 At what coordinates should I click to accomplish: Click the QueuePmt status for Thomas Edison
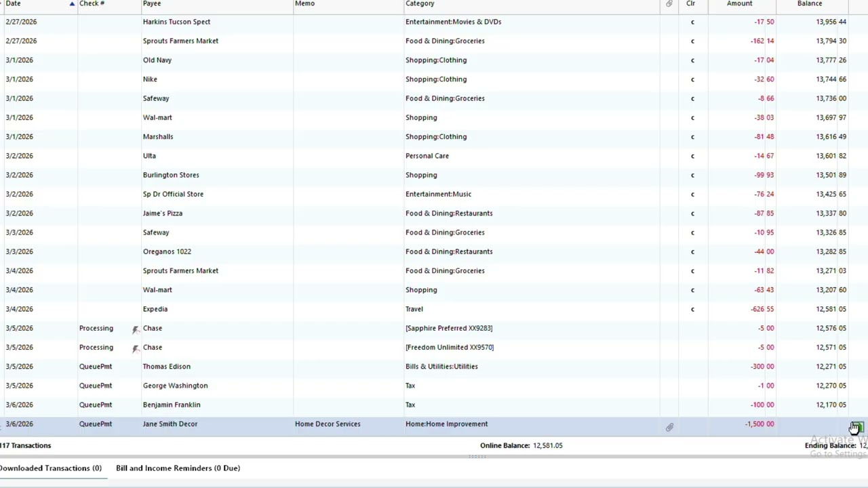click(96, 366)
